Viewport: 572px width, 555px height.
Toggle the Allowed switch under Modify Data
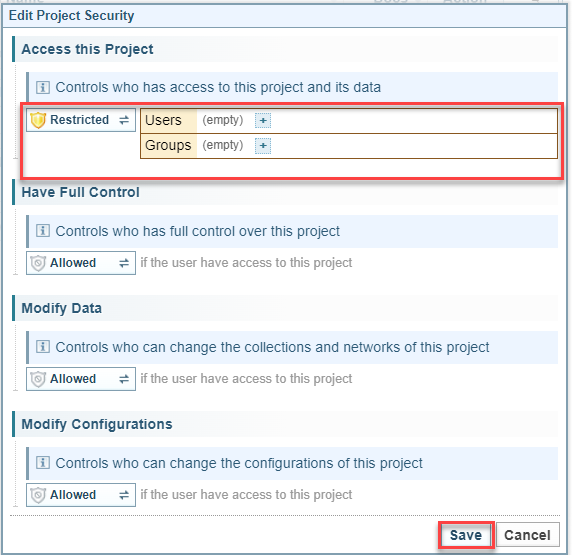coord(124,379)
